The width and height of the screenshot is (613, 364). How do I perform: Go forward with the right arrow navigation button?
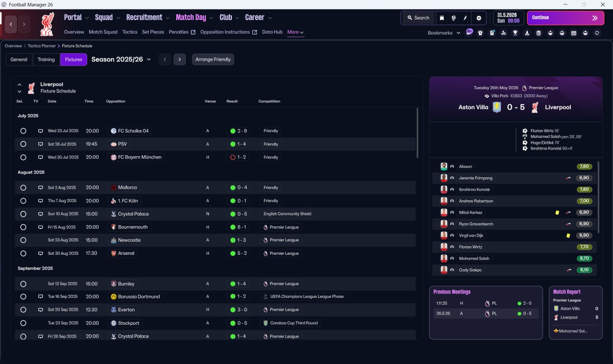tap(24, 24)
